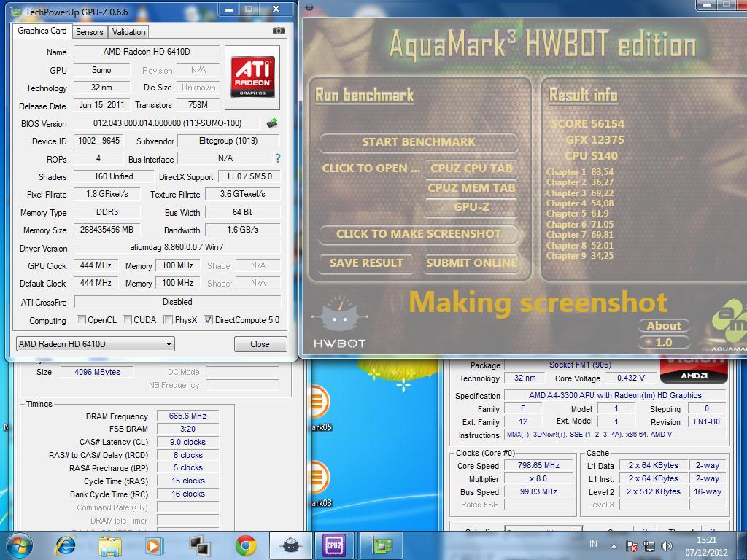Click the Level 2 cache 2 x 512 KBytes value
The width and height of the screenshot is (747, 560).
653,491
